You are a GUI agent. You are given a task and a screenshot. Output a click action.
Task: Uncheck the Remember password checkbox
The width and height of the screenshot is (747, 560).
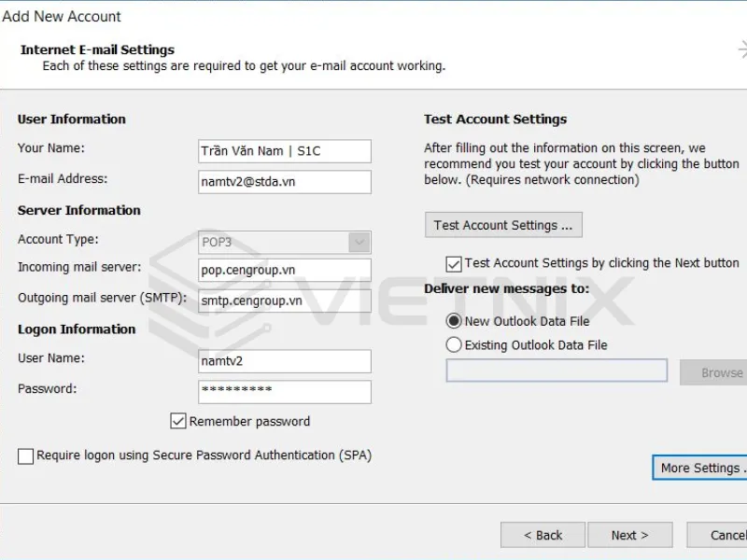178,421
